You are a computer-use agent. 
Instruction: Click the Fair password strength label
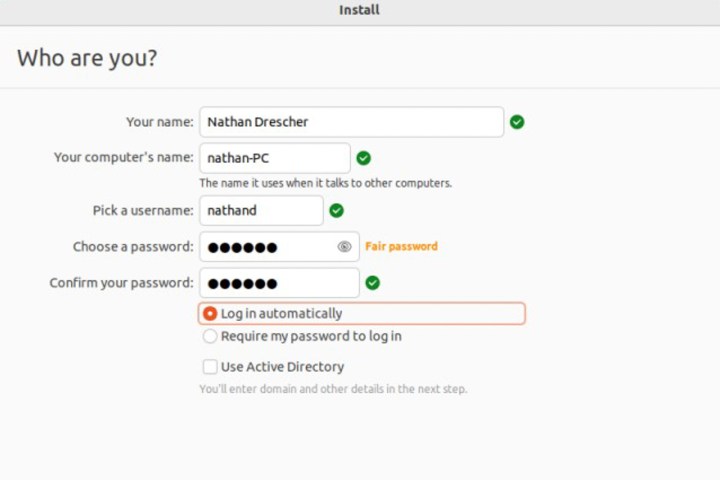point(401,246)
